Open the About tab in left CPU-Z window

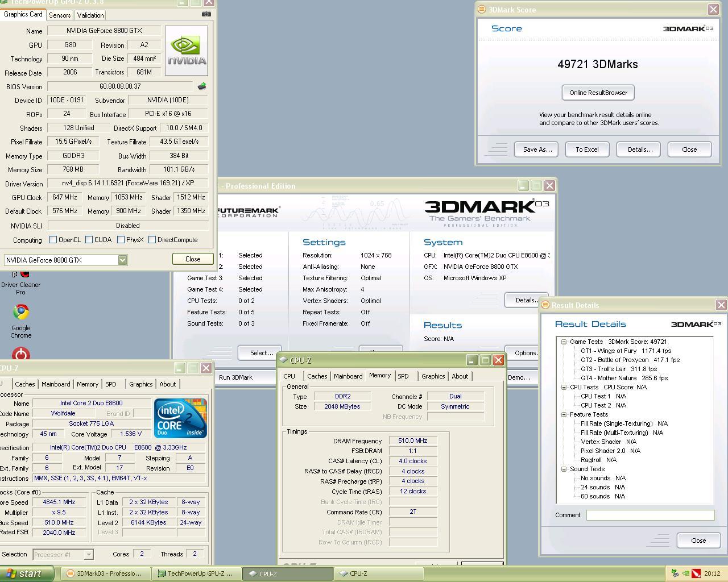point(167,384)
